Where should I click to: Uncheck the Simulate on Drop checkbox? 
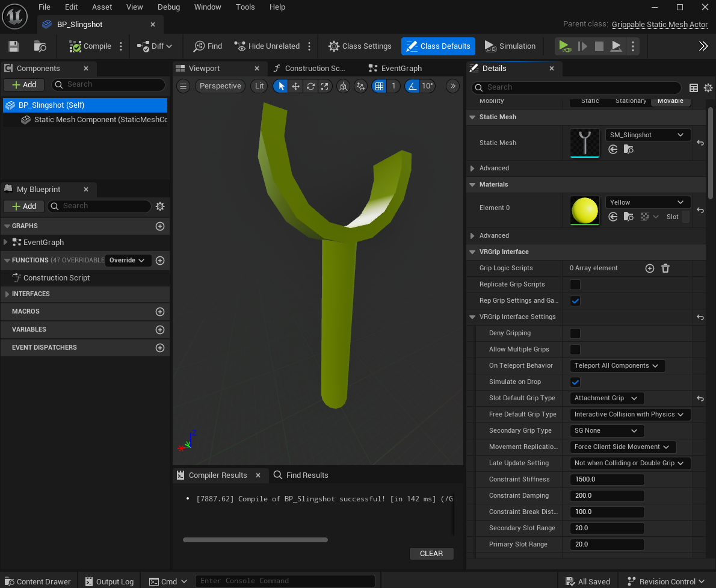point(575,382)
